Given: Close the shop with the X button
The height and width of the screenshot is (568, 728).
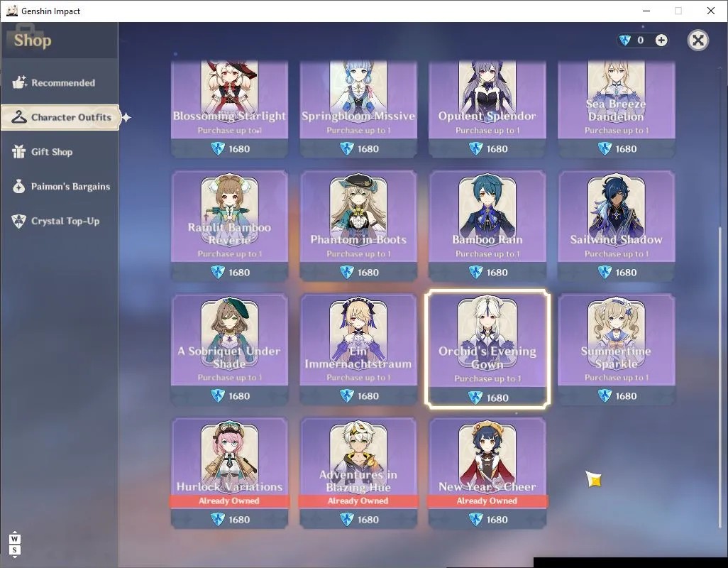Looking at the screenshot, I should click(697, 40).
